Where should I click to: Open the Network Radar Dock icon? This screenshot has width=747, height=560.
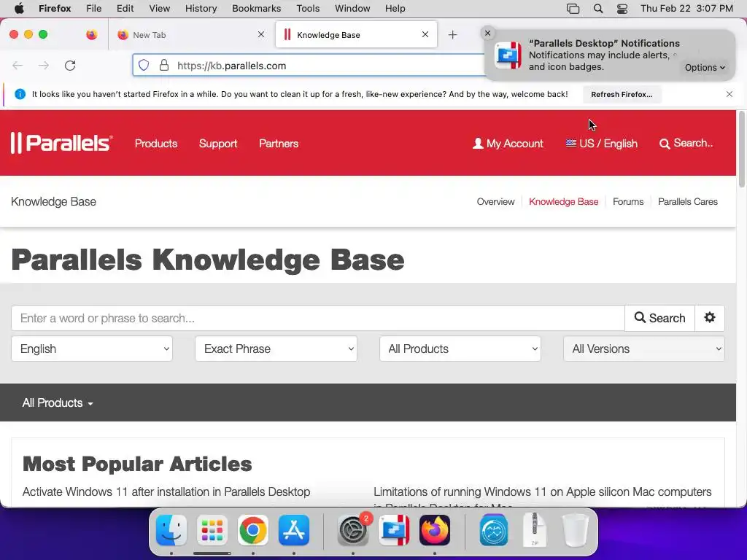click(x=494, y=530)
